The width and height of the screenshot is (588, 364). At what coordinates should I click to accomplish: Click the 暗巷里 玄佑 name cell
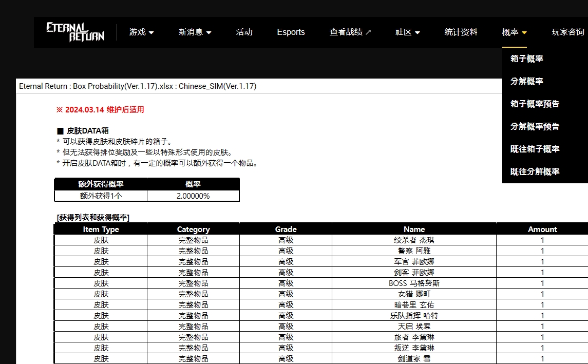click(414, 305)
